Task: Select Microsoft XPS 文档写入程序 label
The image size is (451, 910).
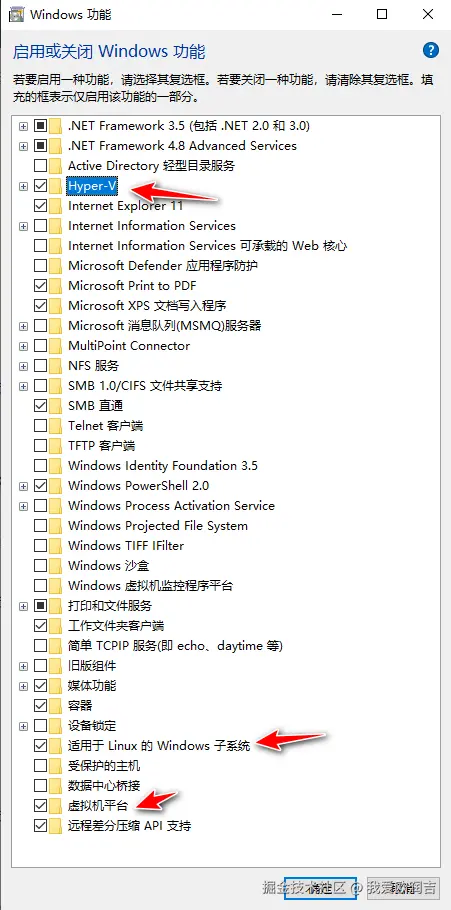Action: click(147, 305)
